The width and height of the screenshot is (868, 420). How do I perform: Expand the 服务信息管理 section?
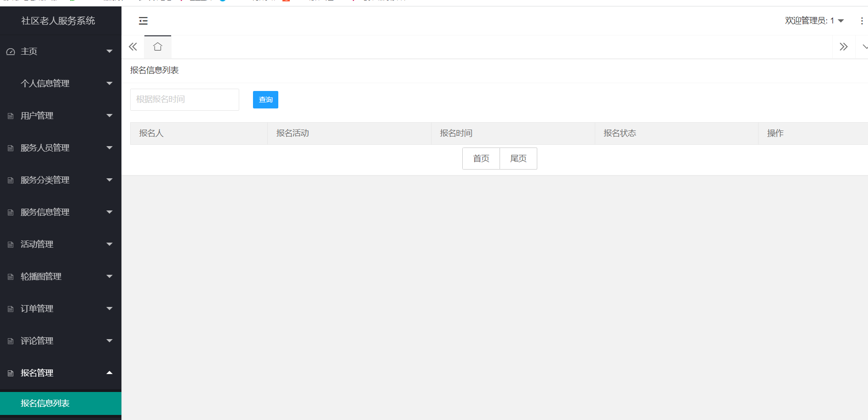coord(44,212)
